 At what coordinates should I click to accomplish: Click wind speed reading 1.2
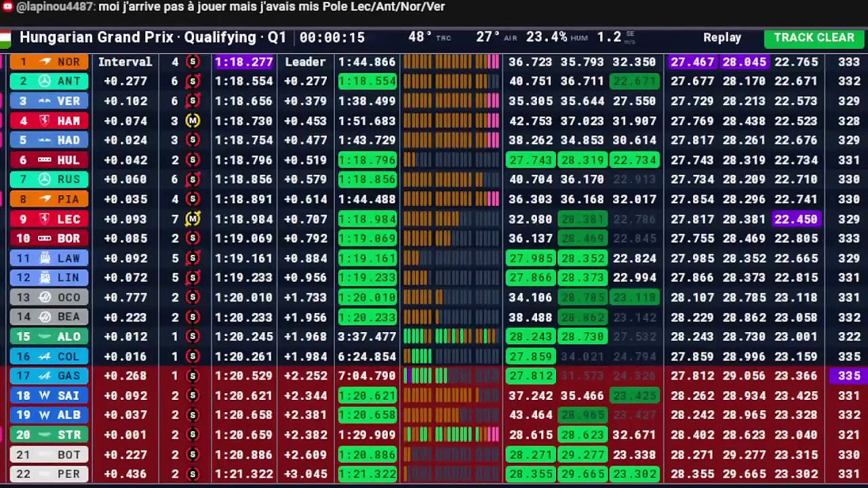609,38
